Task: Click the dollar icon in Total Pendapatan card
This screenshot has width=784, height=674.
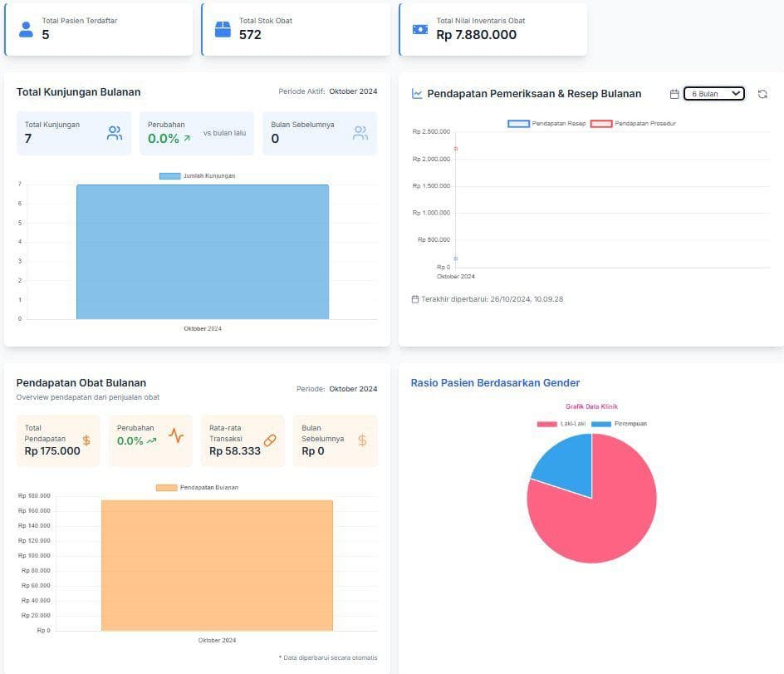Action: (x=86, y=440)
